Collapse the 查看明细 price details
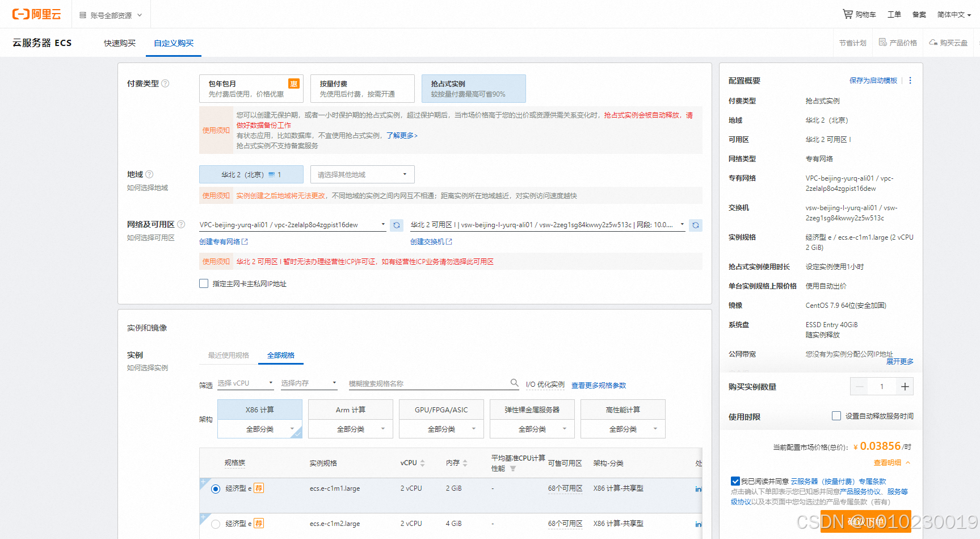 click(892, 462)
